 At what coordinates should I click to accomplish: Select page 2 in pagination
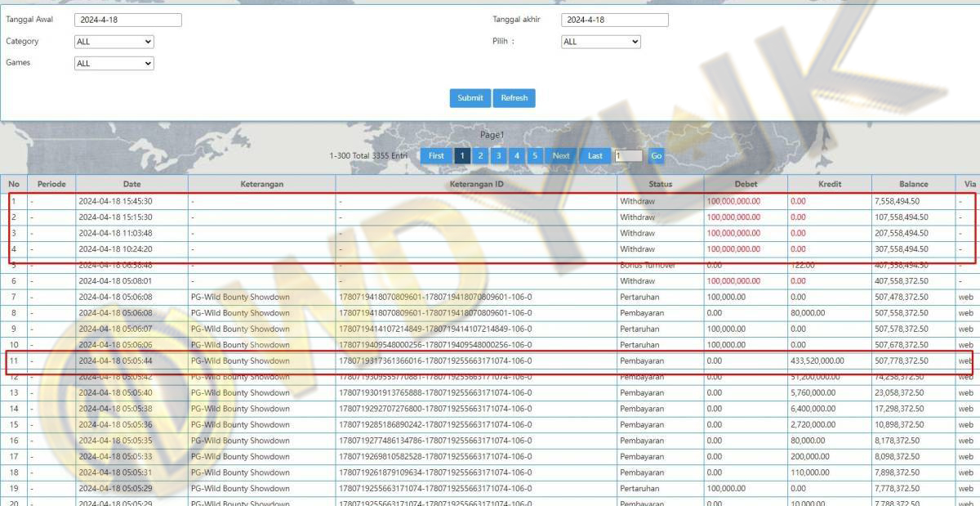click(480, 155)
